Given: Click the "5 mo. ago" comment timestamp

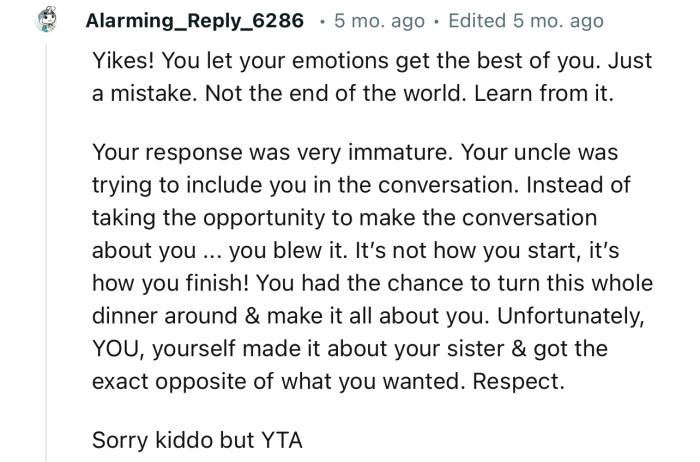Looking at the screenshot, I should [x=379, y=21].
